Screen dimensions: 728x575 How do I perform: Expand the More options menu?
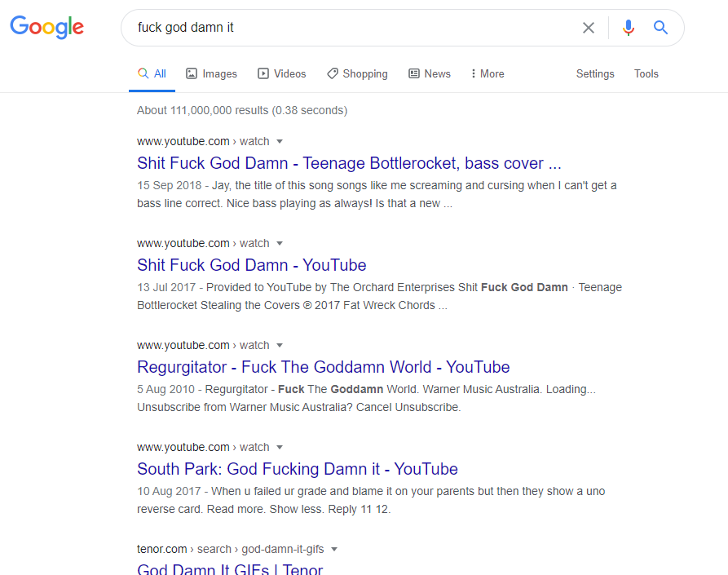(487, 73)
